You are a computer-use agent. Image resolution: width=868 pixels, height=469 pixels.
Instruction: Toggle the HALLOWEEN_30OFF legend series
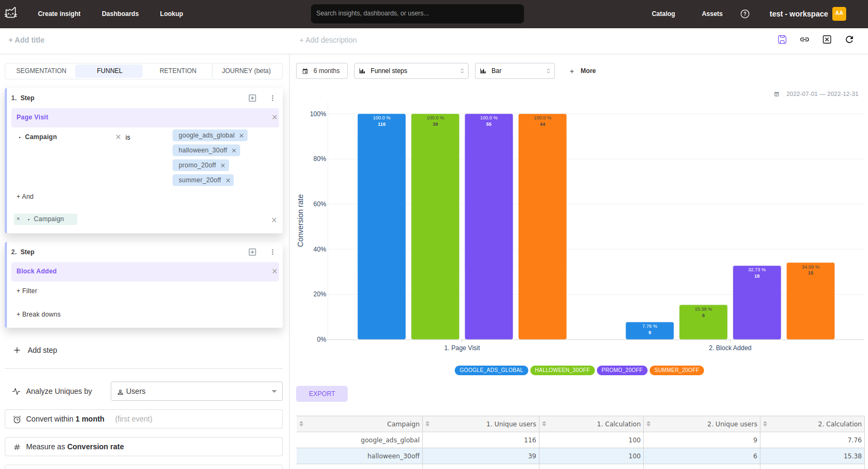[x=562, y=370]
